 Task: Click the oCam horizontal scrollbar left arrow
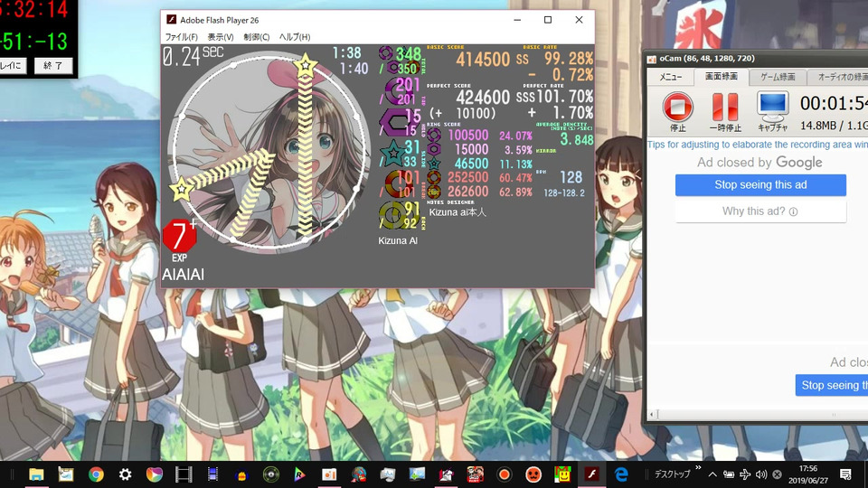[652, 414]
